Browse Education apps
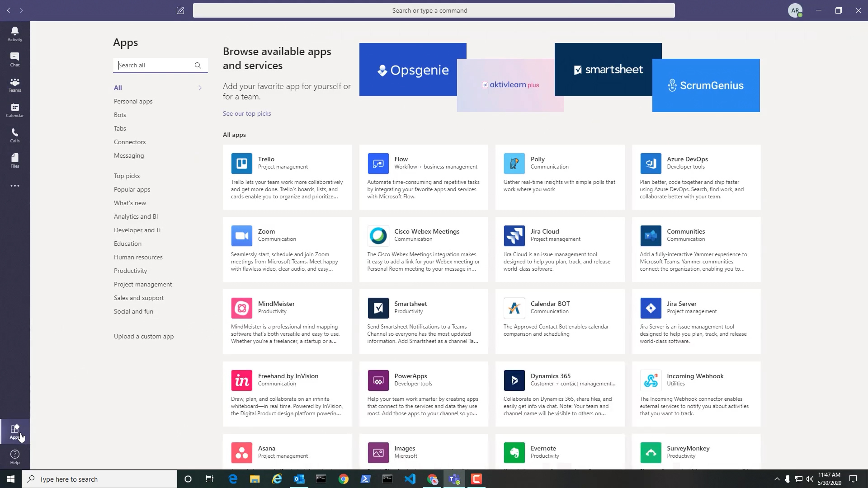The image size is (868, 488). click(128, 244)
